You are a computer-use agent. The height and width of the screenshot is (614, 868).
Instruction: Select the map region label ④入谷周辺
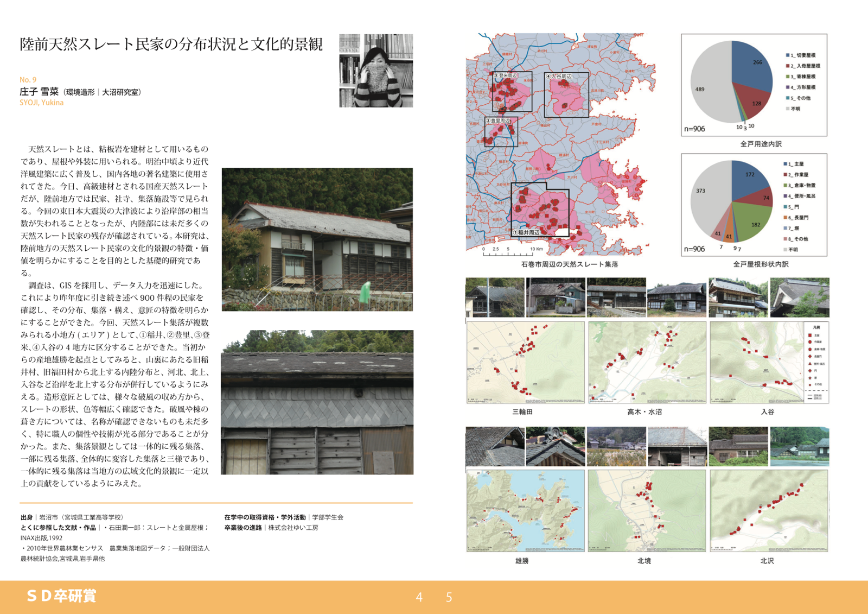tap(559, 77)
